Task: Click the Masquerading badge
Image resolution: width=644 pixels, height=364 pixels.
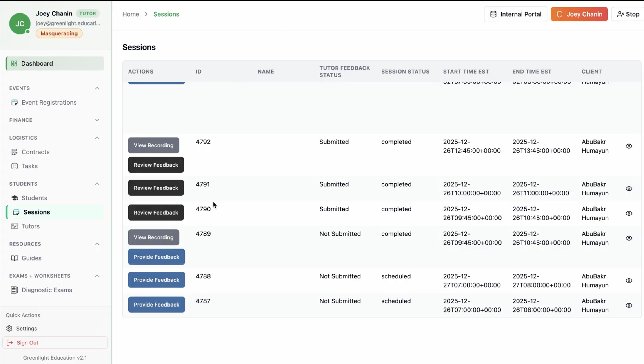Action: click(59, 33)
